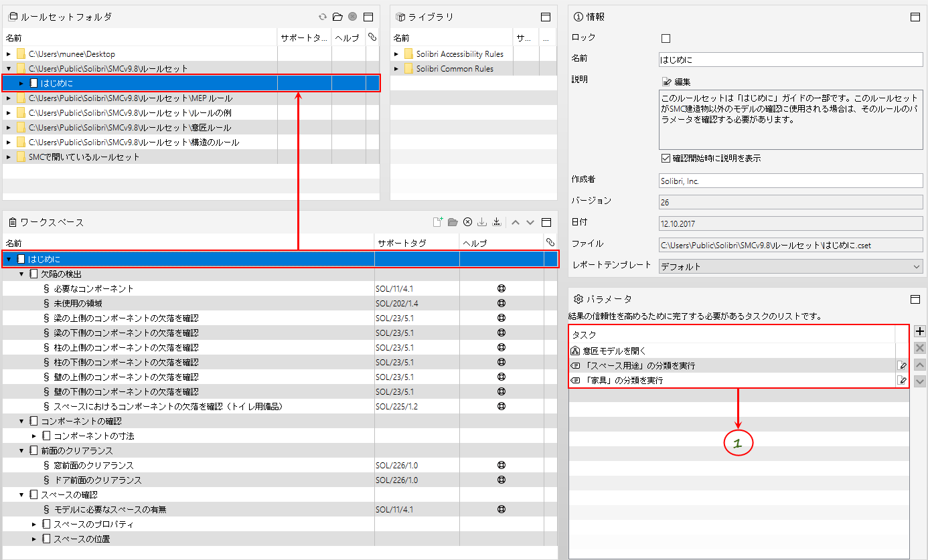
Task: Sort workspace by サポートタグ column header
Action: pos(416,243)
